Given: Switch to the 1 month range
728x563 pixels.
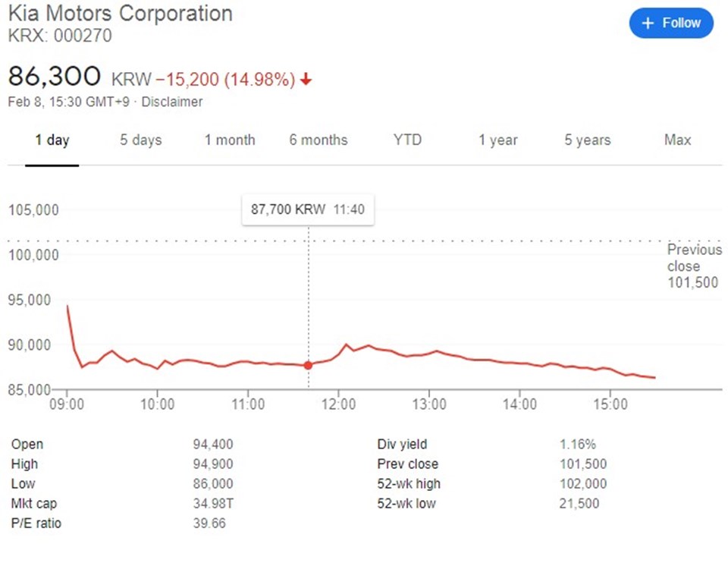Looking at the screenshot, I should point(230,140).
